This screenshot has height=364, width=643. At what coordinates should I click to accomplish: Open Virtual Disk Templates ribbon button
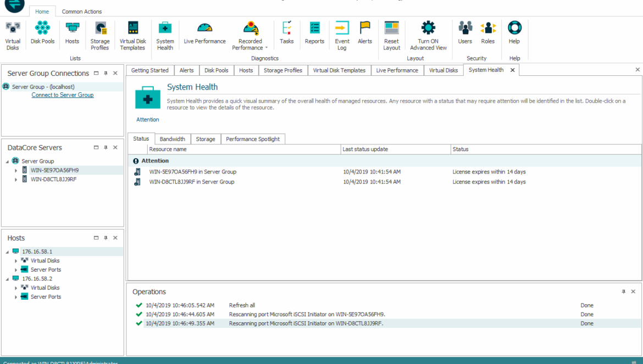132,36
